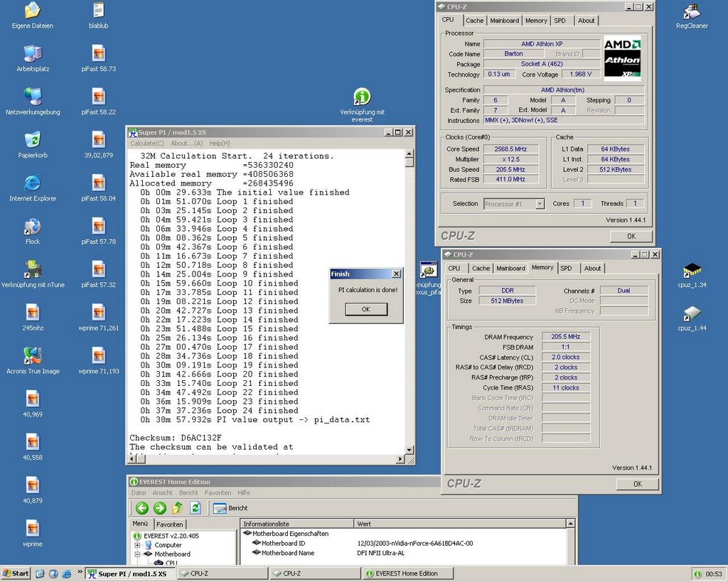Switch to Favoriten tab in EVEREST
Viewport: 728px width, 582px height.
[169, 524]
